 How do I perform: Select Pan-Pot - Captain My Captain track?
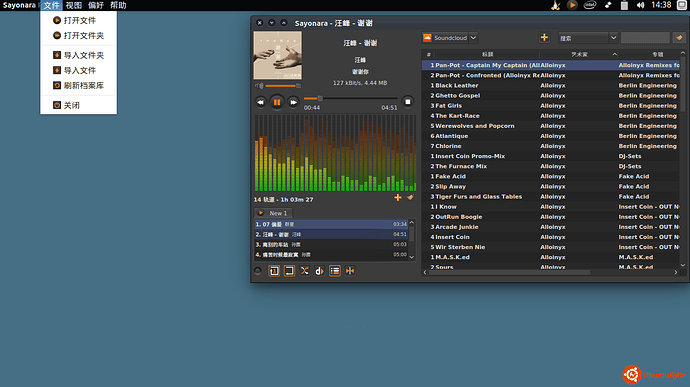pyautogui.click(x=551, y=65)
